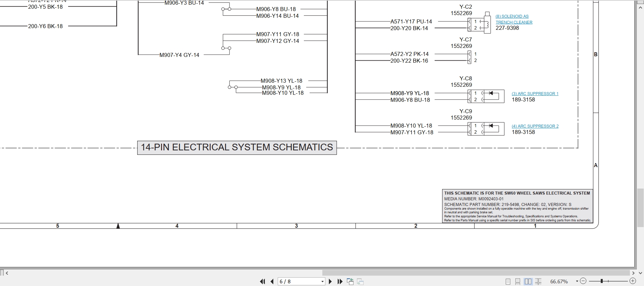
Task: Click the wire label M907-Y11 GY-18 at Y-C9
Action: [412, 133]
